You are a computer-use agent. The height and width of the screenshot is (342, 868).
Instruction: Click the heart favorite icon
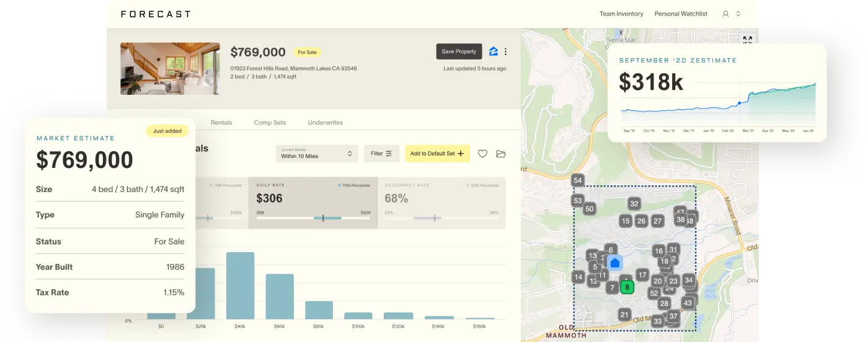(482, 154)
